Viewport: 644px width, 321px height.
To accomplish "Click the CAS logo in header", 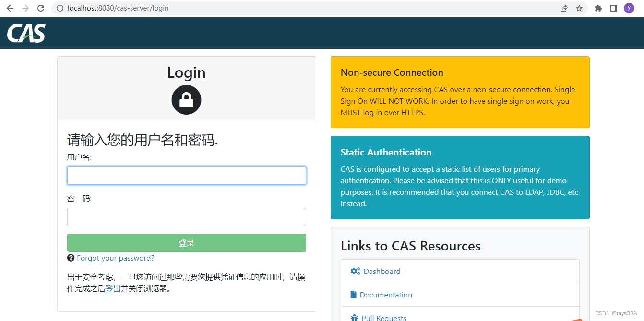I will [x=26, y=33].
